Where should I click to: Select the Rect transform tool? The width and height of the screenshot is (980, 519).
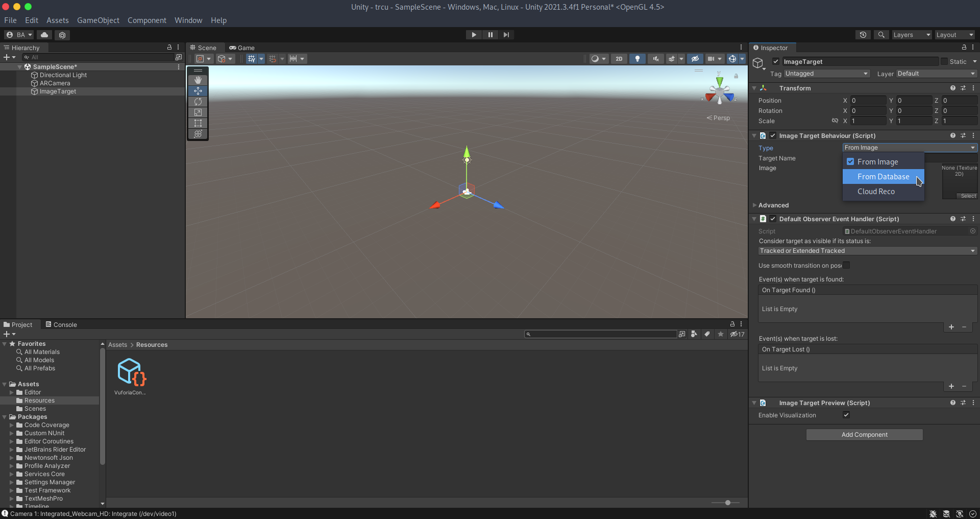(198, 123)
